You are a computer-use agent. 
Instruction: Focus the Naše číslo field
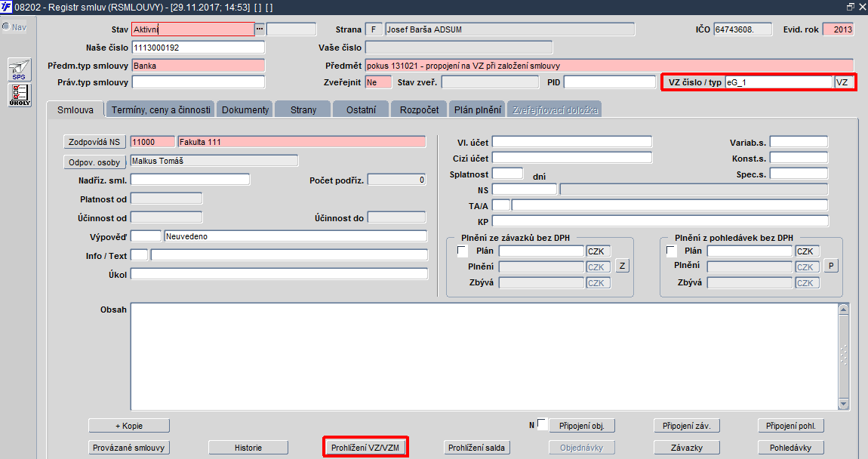coord(199,48)
